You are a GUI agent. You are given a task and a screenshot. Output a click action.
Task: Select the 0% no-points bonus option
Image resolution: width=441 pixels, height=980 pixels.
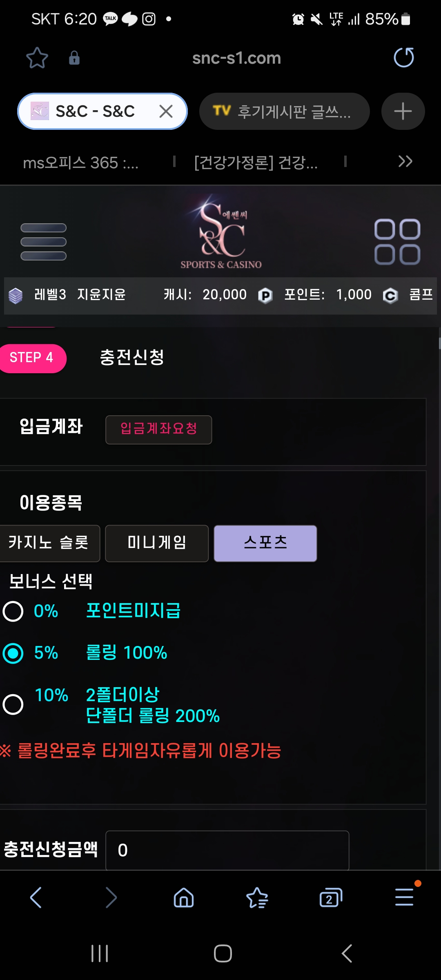[13, 611]
